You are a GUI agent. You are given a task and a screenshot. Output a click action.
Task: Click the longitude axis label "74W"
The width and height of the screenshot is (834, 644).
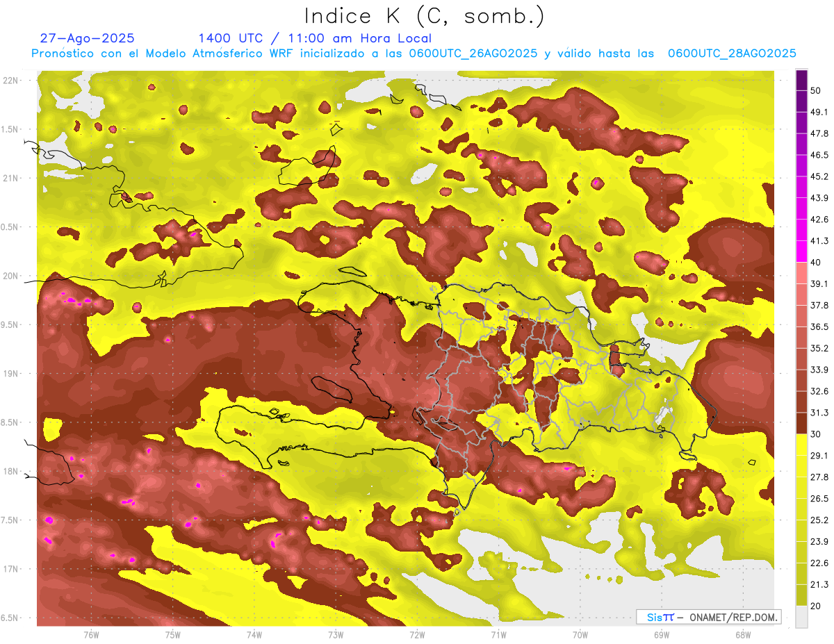tap(254, 634)
